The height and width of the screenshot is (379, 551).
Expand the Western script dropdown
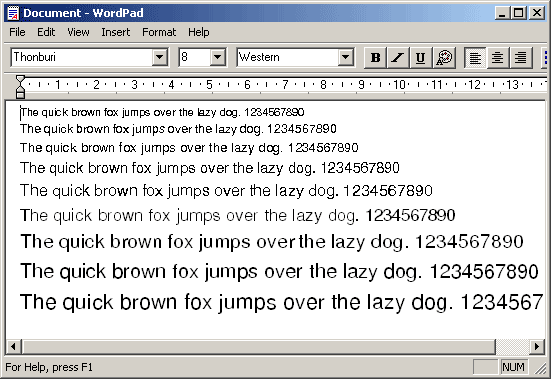(345, 57)
